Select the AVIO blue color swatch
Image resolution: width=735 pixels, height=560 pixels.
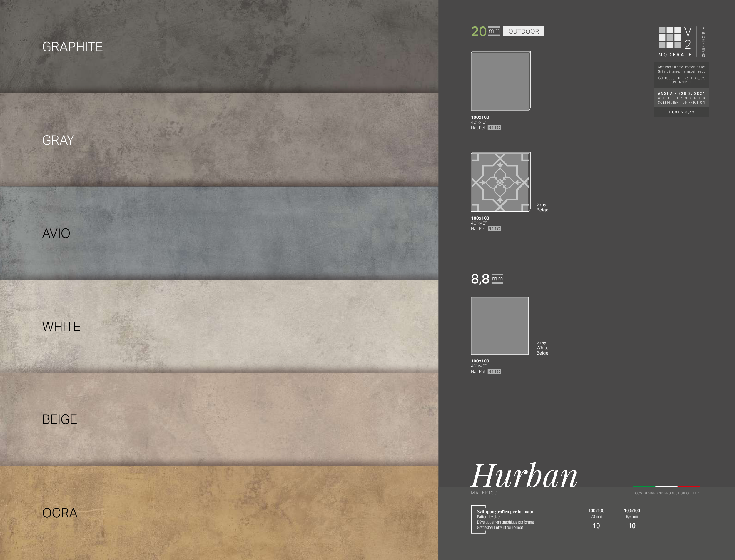(x=219, y=233)
